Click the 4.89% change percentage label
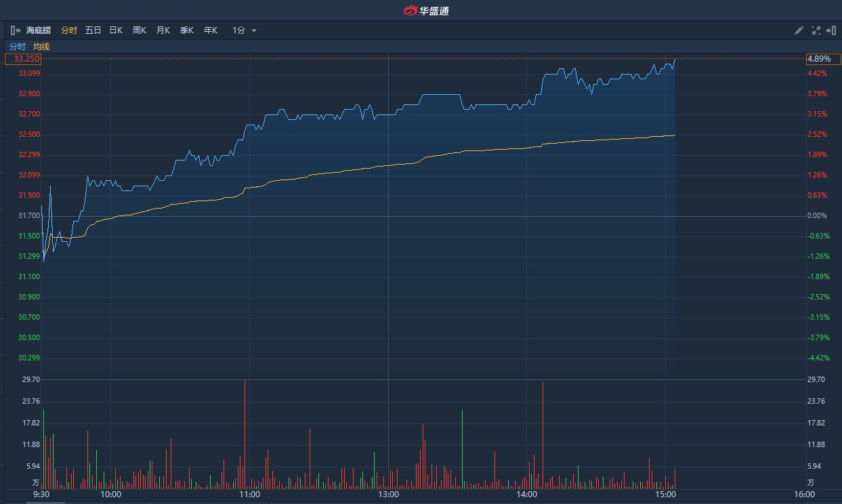This screenshot has width=842, height=504. point(819,59)
